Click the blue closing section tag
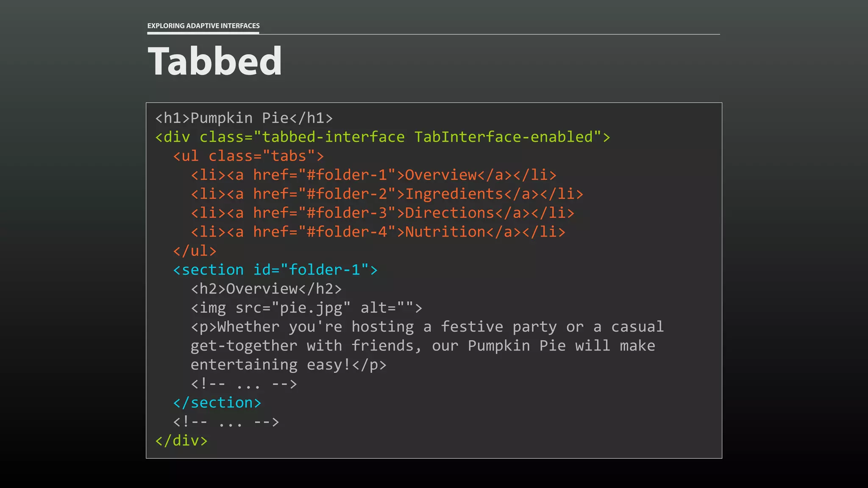Image resolution: width=868 pixels, height=488 pixels. coord(217,403)
